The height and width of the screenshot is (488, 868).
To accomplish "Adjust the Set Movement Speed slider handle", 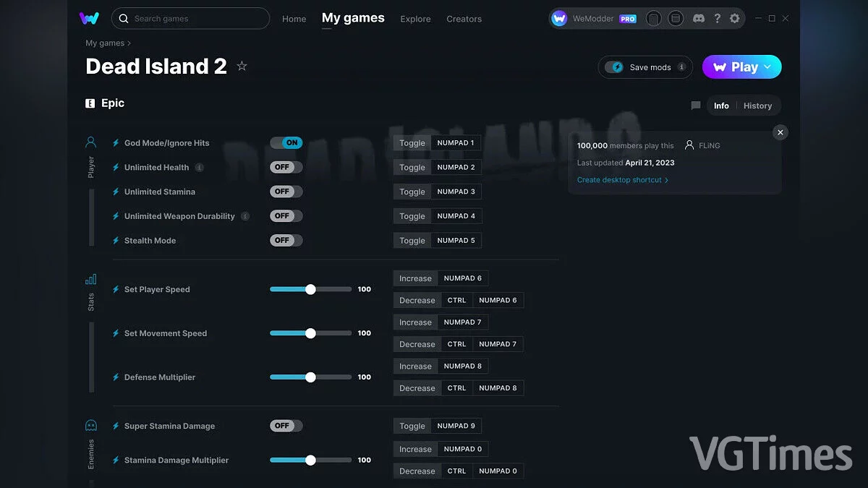I will click(310, 333).
